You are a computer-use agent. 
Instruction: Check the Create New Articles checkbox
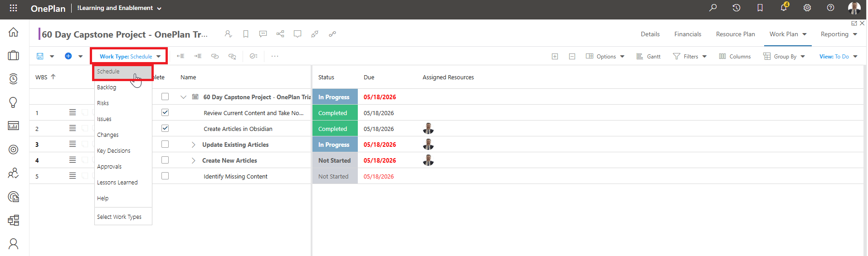tap(165, 160)
